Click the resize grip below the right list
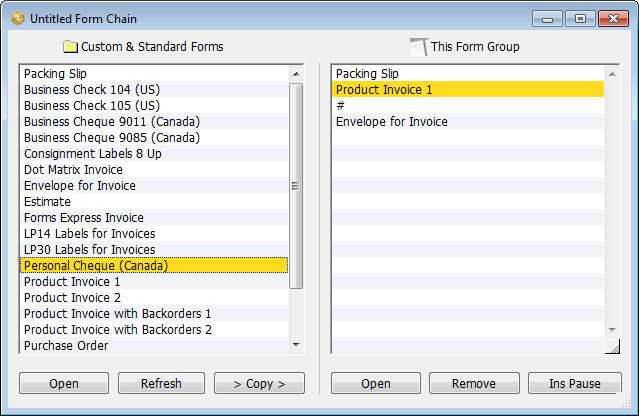 [612, 346]
